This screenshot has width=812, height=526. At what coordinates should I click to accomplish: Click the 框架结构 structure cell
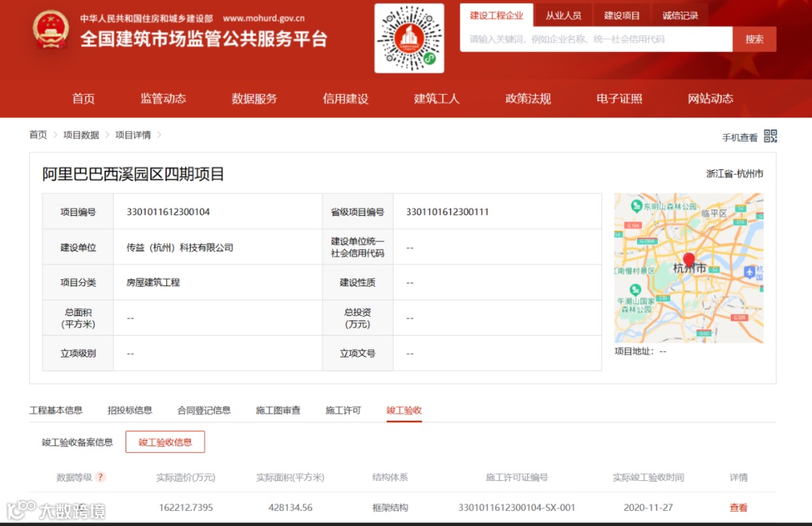click(390, 508)
